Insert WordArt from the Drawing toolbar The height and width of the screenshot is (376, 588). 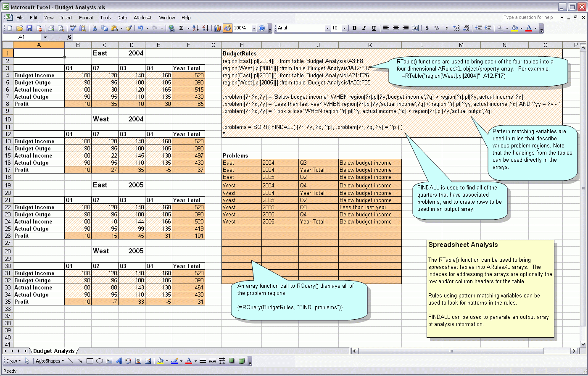pyautogui.click(x=119, y=360)
